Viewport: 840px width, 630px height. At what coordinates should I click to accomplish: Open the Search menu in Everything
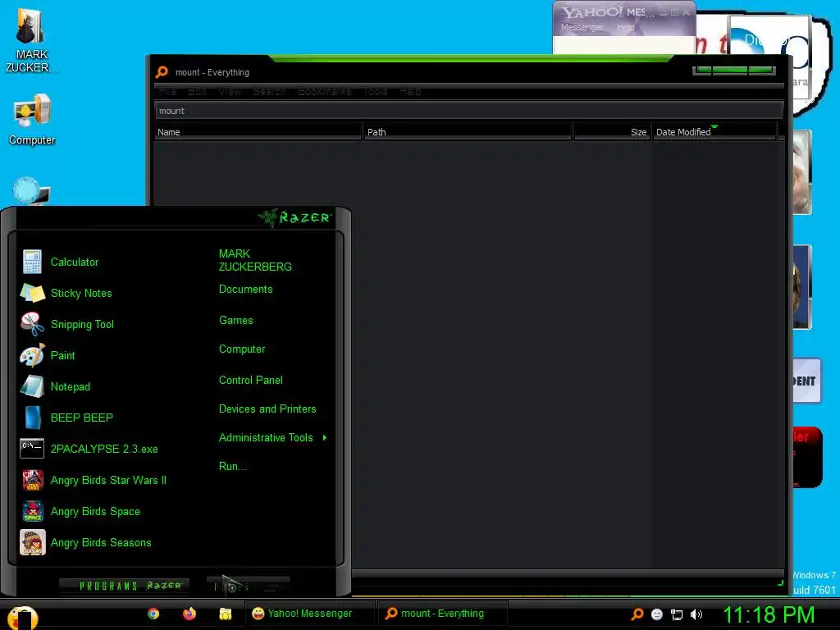tap(269, 92)
